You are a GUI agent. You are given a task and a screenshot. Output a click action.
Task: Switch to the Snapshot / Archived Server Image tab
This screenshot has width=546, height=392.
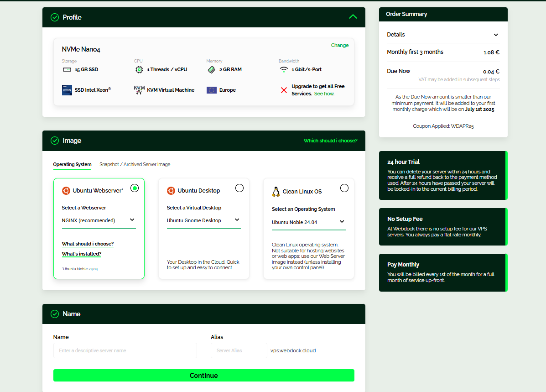click(x=135, y=164)
